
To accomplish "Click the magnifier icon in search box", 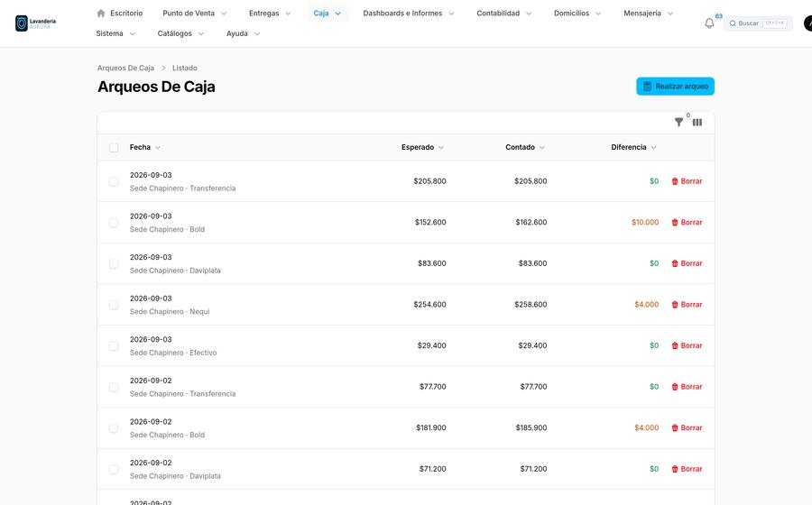I will pyautogui.click(x=733, y=23).
